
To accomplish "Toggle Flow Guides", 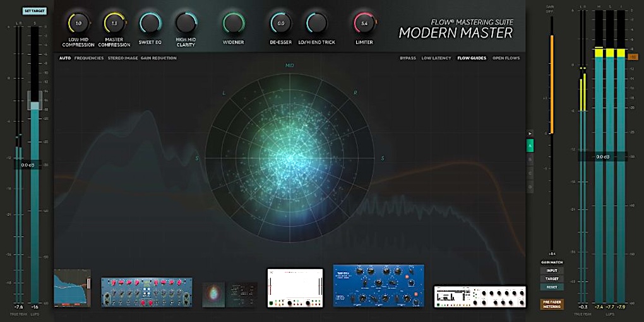I will click(472, 58).
